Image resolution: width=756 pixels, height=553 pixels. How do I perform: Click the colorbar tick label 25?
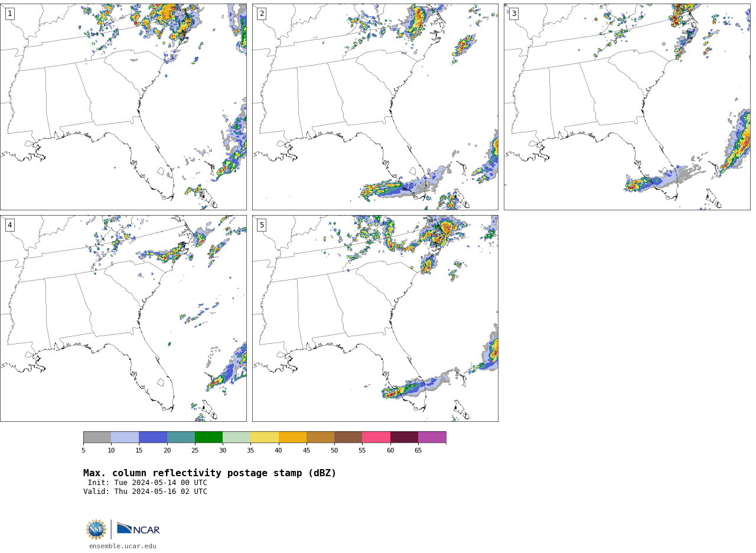(195, 451)
